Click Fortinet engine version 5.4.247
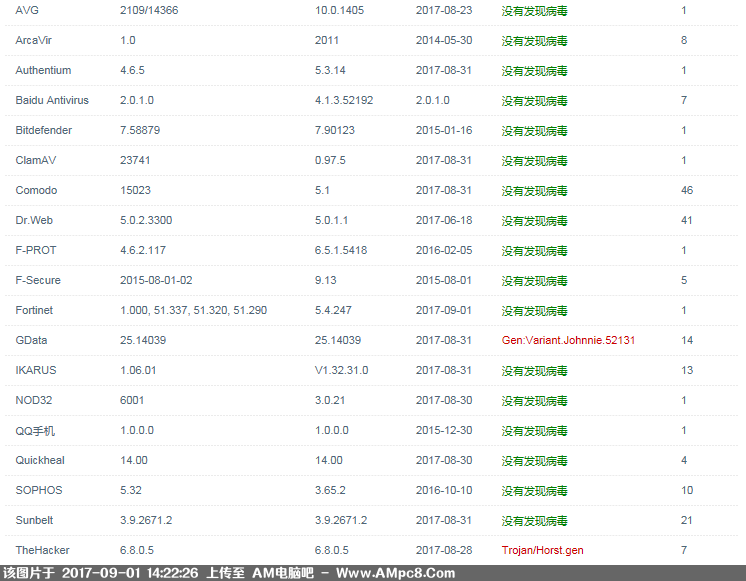This screenshot has height=581, width=746. pos(333,310)
